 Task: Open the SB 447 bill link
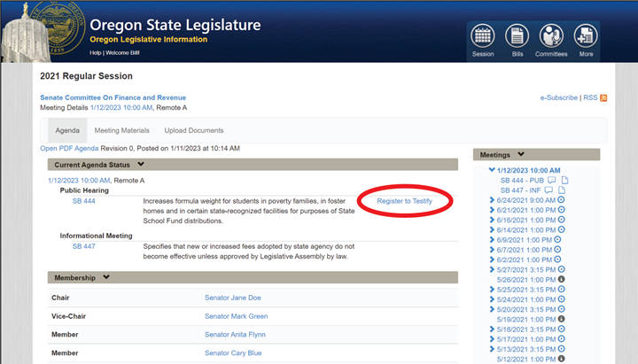point(83,246)
